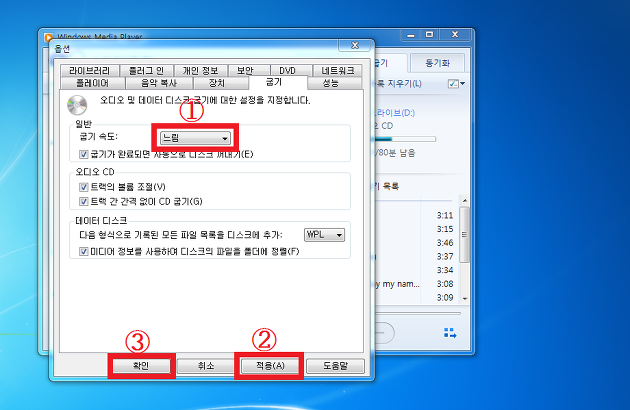This screenshot has height=410, width=630.
Task: Click the disc space progress bar in Media Player
Action: tap(405, 139)
